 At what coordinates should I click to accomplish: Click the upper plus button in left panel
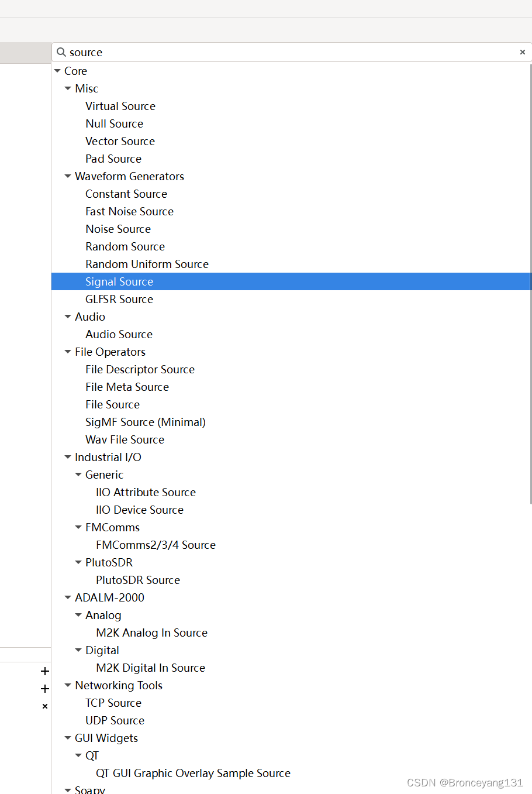coord(45,671)
